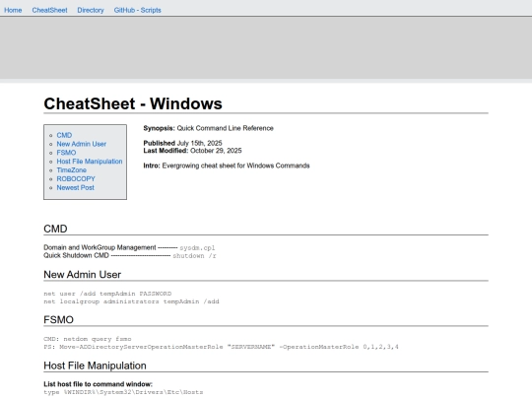This screenshot has width=532, height=399.
Task: Jump to the CMD section link
Action: 64,135
